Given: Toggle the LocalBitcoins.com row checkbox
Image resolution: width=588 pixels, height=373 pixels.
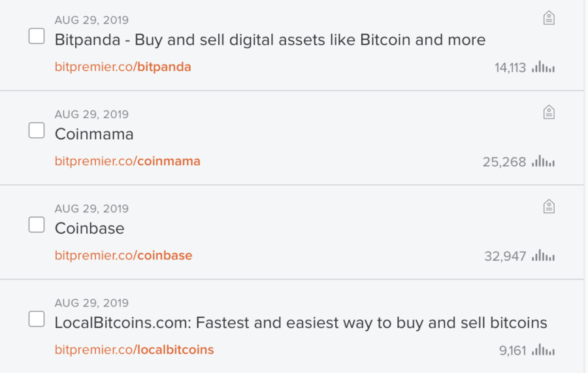Looking at the screenshot, I should 37,319.
